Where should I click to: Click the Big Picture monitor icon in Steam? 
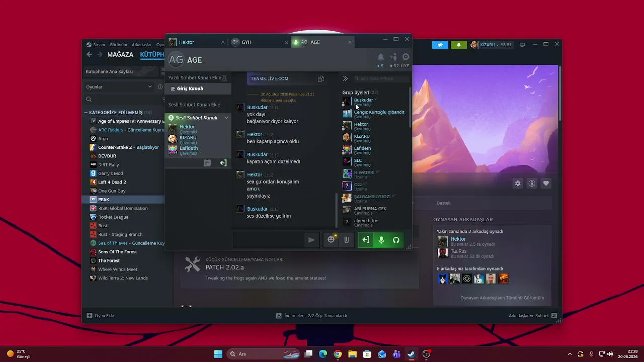[x=522, y=45]
